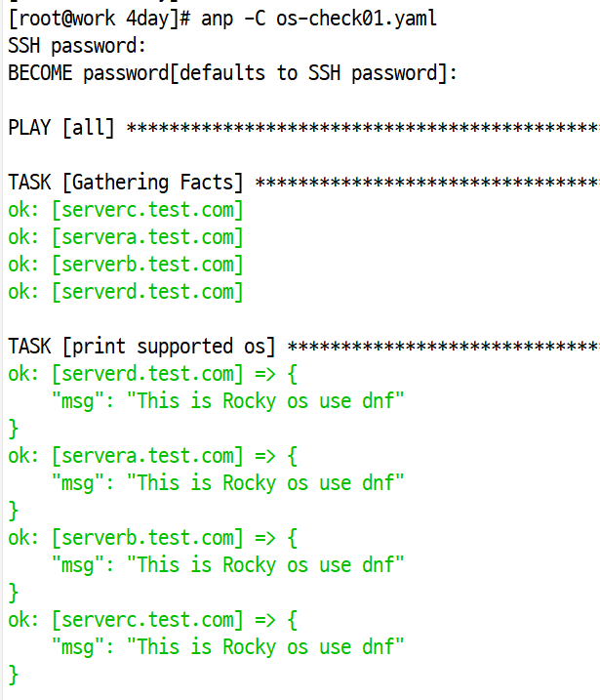Click serverb.test.com result in print task
This screenshot has height=700, width=600.
click(x=147, y=538)
